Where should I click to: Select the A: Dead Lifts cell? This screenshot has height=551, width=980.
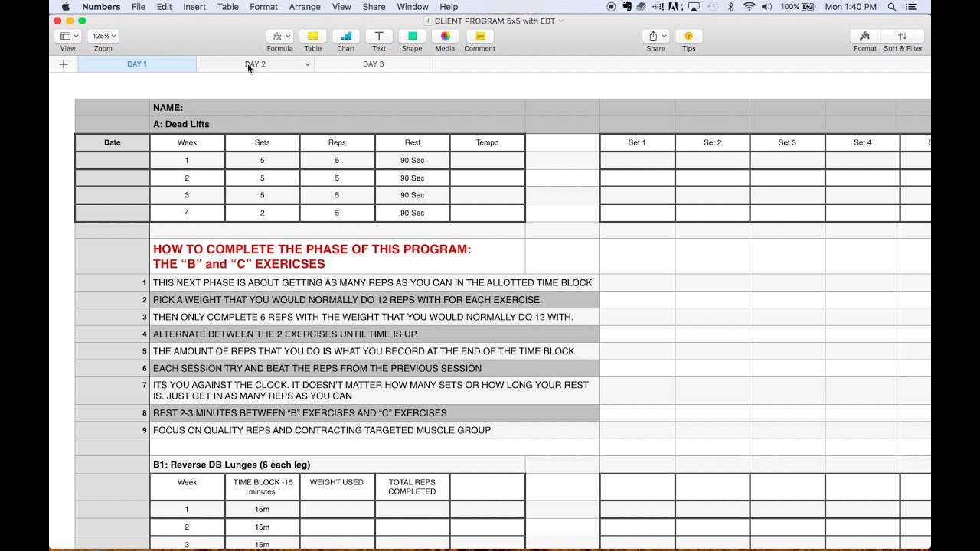(x=338, y=124)
